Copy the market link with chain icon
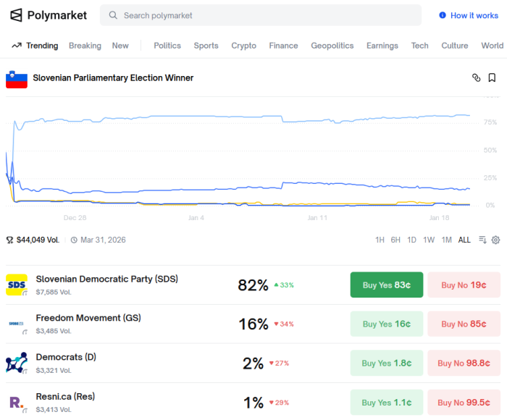Viewport: 507px width, 420px height. click(476, 77)
